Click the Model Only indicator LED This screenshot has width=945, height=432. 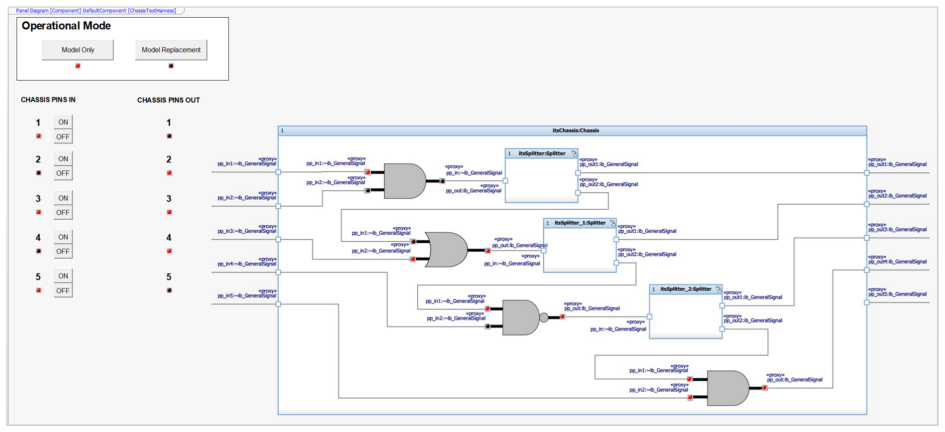coord(77,66)
